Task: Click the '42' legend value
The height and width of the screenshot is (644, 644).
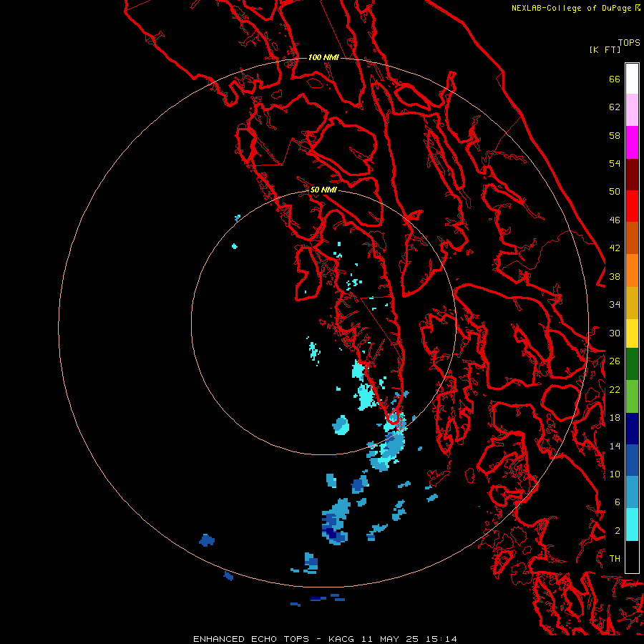Action: tap(615, 248)
